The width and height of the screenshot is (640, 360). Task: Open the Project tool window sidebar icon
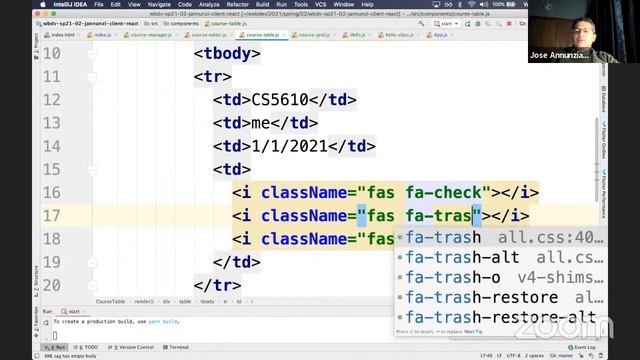tap(36, 46)
